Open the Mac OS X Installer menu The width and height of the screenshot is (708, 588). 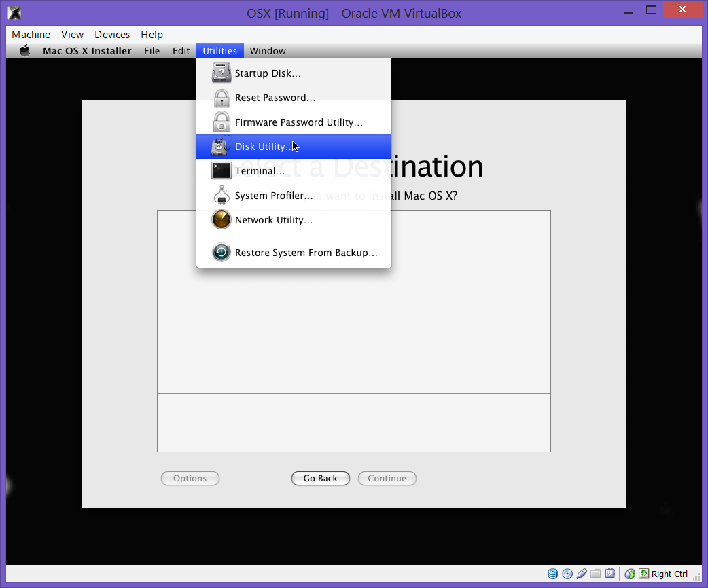(87, 50)
